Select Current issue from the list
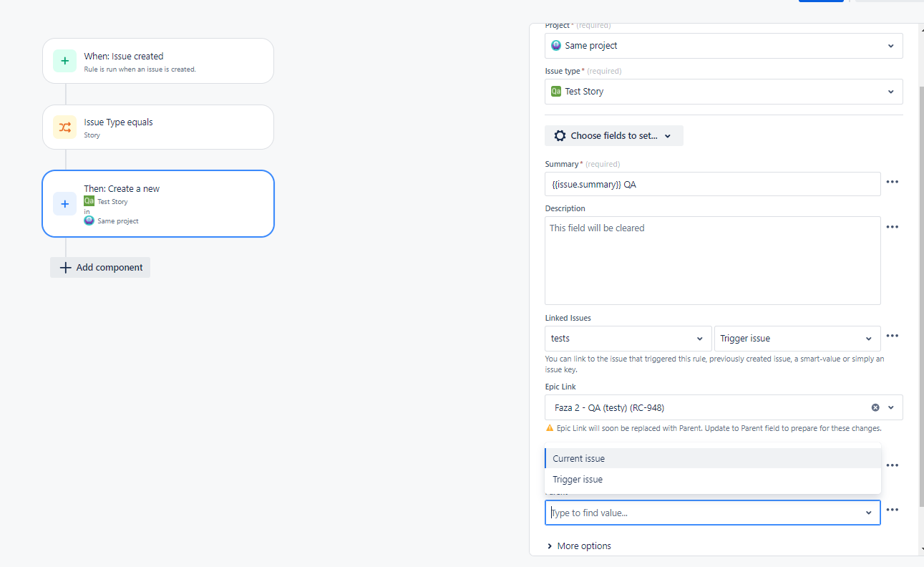The height and width of the screenshot is (567, 924). (578, 459)
